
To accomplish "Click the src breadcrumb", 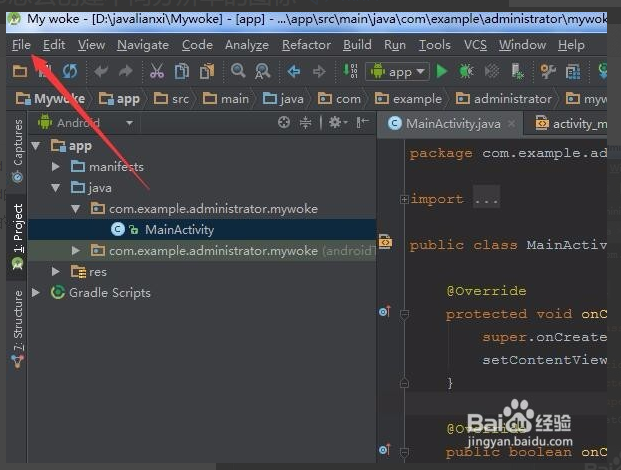I will pyautogui.click(x=171, y=99).
